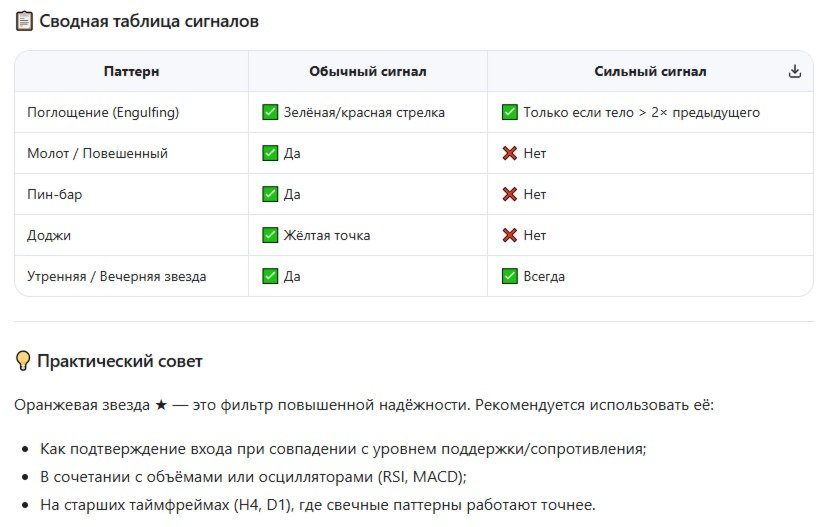Viewport: 817px width, 527px height.
Task: Click the green check beside Всегда
Action: tap(510, 276)
